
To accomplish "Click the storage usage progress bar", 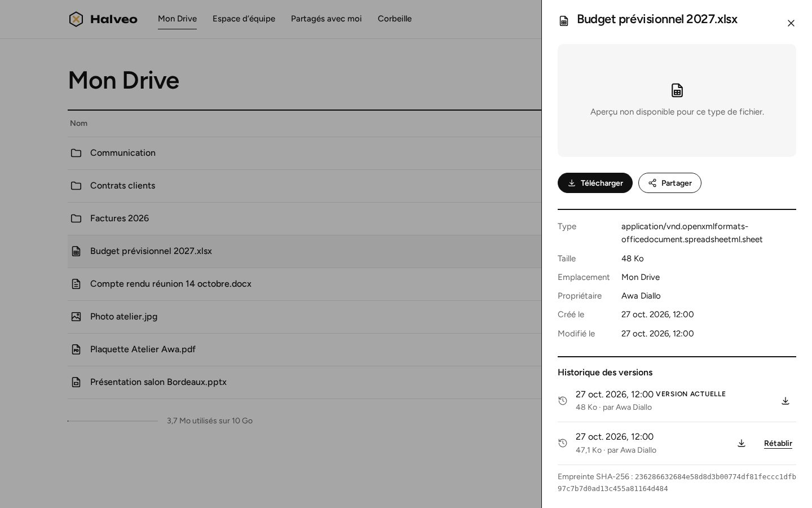I will (113, 421).
